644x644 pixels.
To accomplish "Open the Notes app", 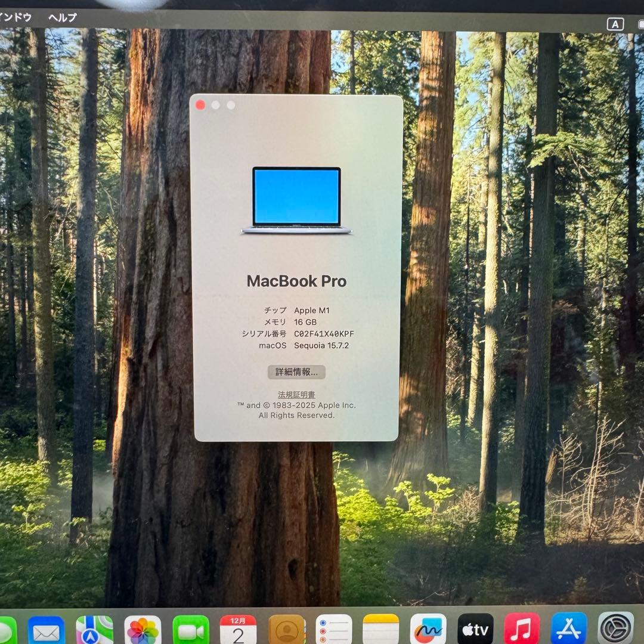I will click(380, 630).
